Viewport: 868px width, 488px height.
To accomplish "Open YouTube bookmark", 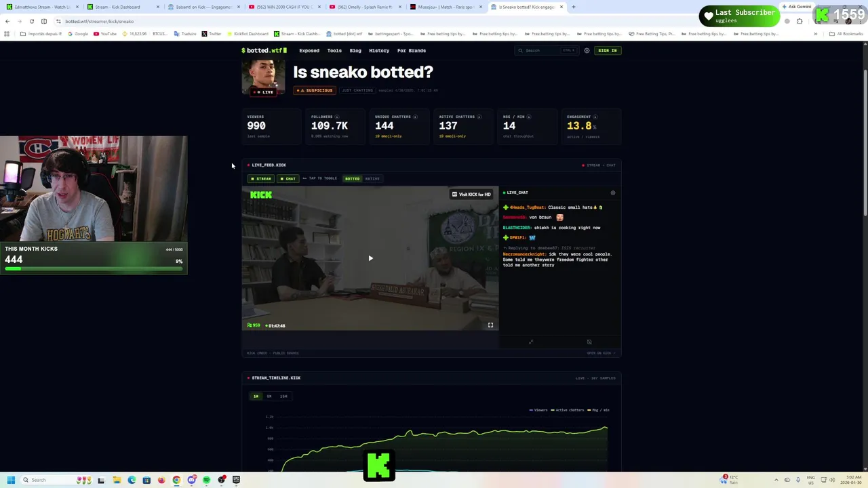I will tap(104, 33).
